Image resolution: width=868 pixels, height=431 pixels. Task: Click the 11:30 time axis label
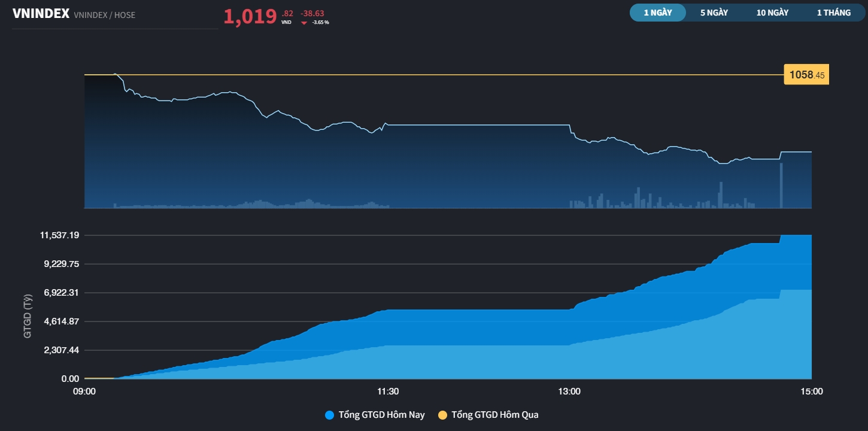(x=389, y=391)
